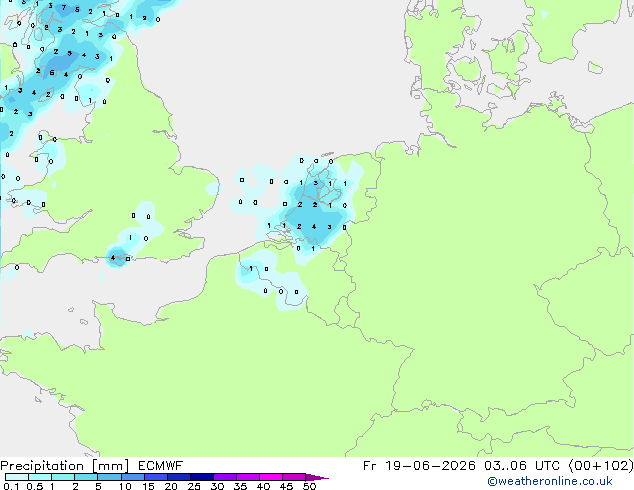The width and height of the screenshot is (634, 490).
Task: Select the 20–25 mm dark blue swatch
Action: coord(179,477)
